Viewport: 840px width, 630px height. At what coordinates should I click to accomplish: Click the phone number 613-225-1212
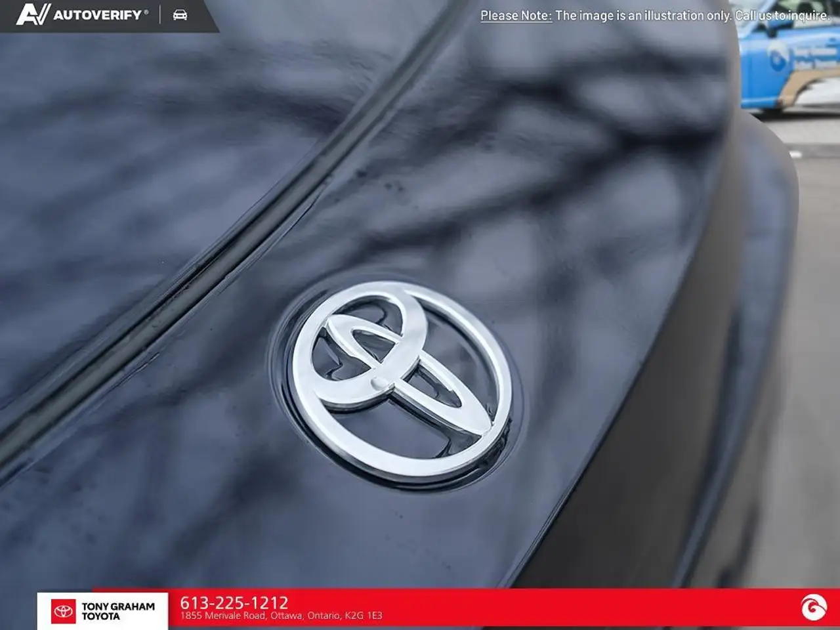point(234,602)
